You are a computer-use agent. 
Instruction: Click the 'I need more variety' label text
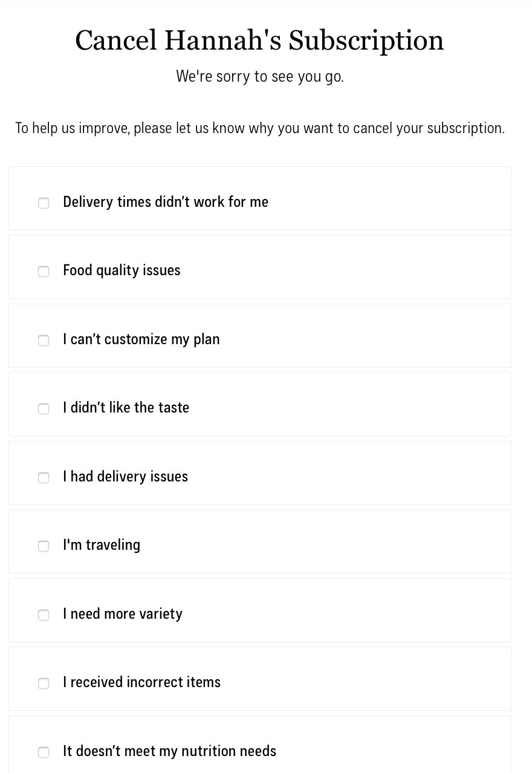click(x=123, y=614)
